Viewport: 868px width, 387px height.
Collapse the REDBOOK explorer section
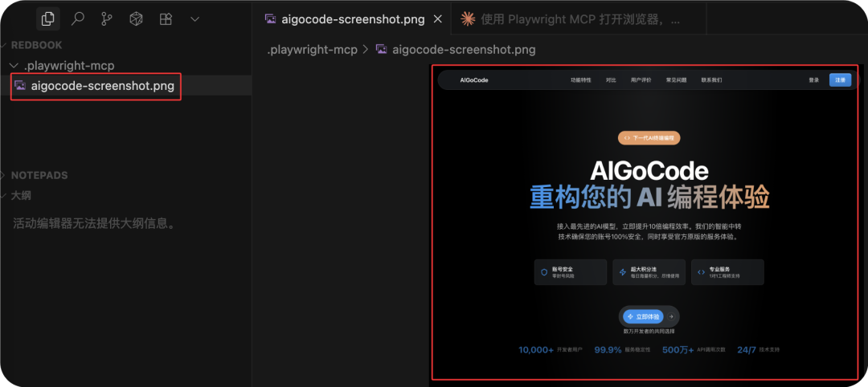click(36, 45)
